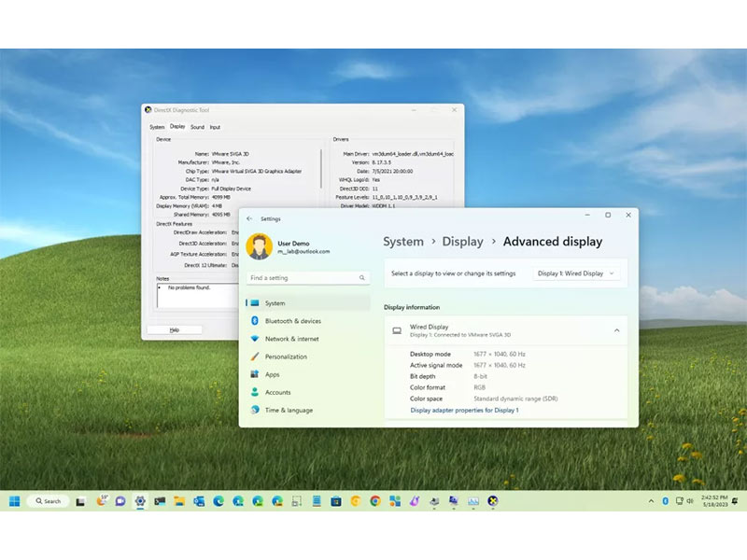The height and width of the screenshot is (560, 747).
Task: Open Task View from the taskbar
Action: (80, 501)
